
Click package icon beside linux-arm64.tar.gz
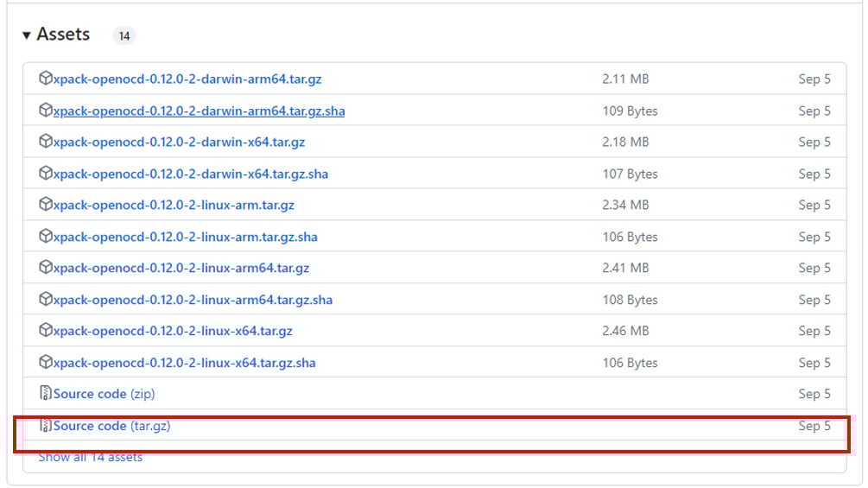click(46, 267)
